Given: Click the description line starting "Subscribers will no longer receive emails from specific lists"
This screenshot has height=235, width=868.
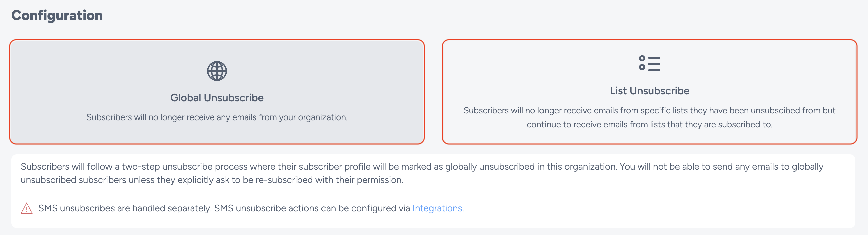Looking at the screenshot, I should (x=649, y=110).
